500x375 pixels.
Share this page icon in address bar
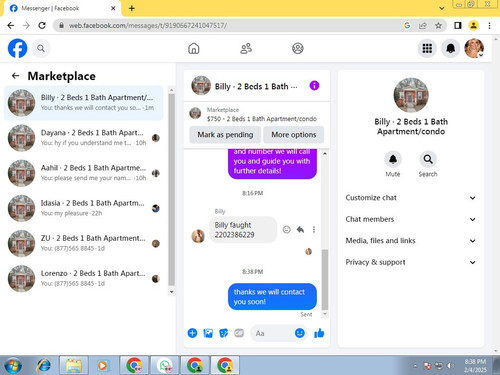click(x=423, y=25)
